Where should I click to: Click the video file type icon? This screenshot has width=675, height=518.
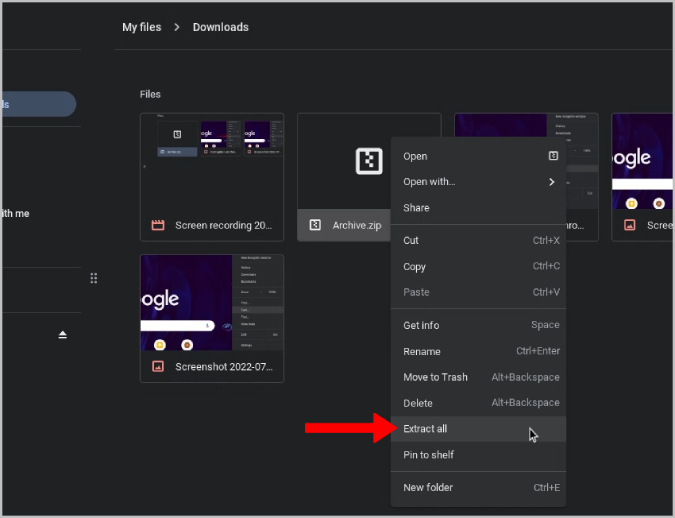coord(158,225)
